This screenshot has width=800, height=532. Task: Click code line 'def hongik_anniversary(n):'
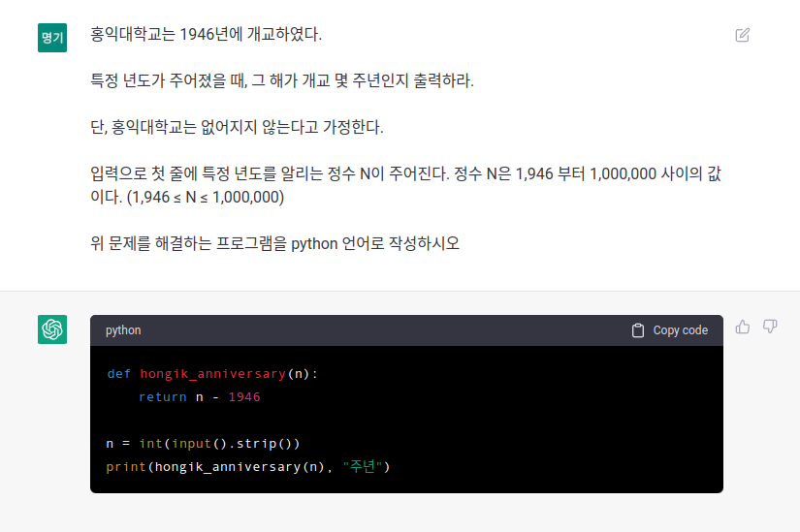212,374
